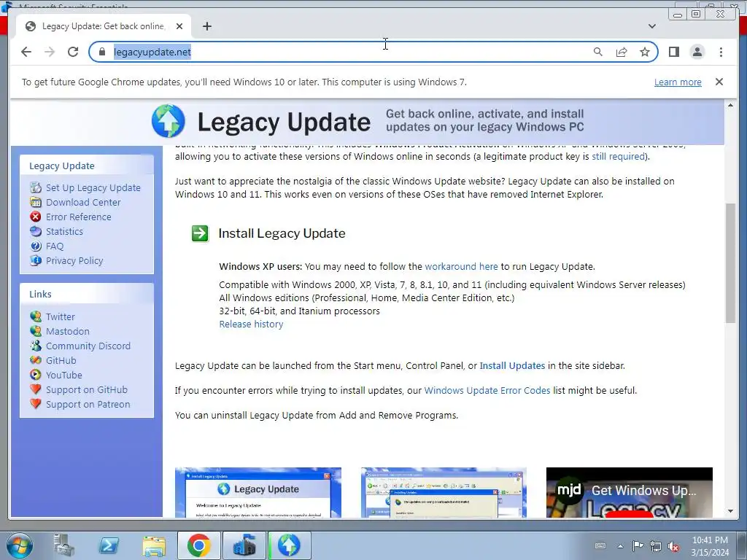Click the Support on Patreon heart icon

(36, 404)
